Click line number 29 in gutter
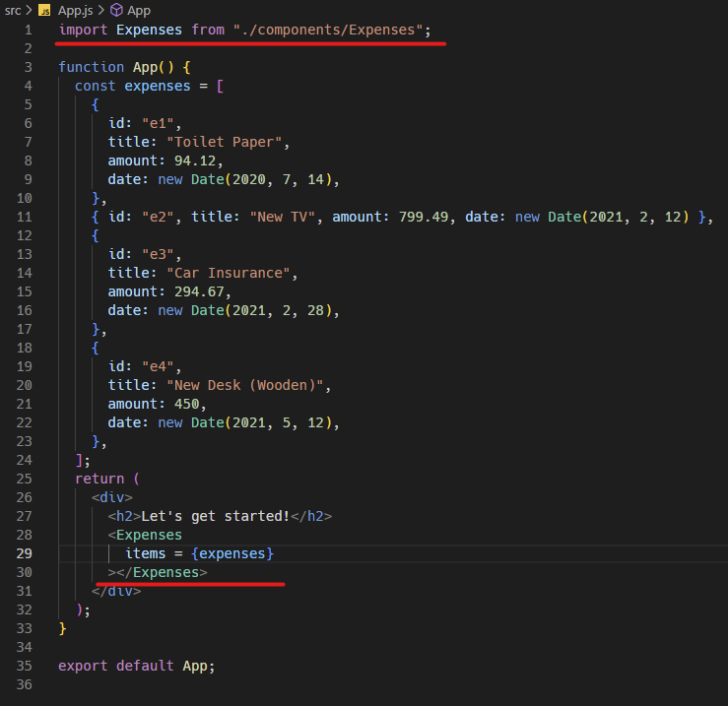The image size is (728, 706). coord(25,553)
